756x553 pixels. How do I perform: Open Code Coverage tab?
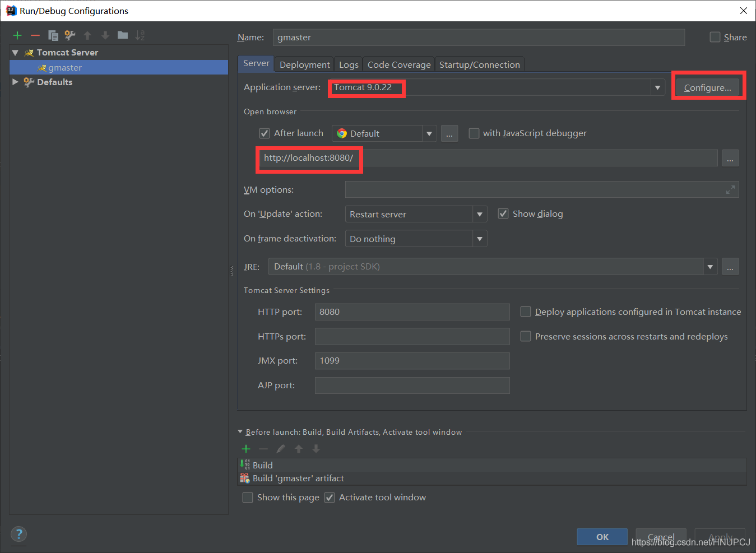(399, 64)
